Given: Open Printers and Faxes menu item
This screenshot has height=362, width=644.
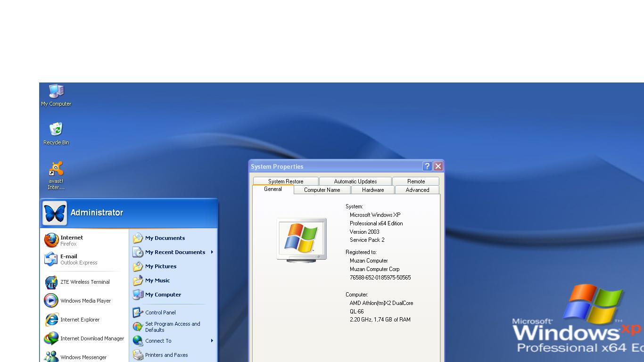Looking at the screenshot, I should (x=173, y=355).
